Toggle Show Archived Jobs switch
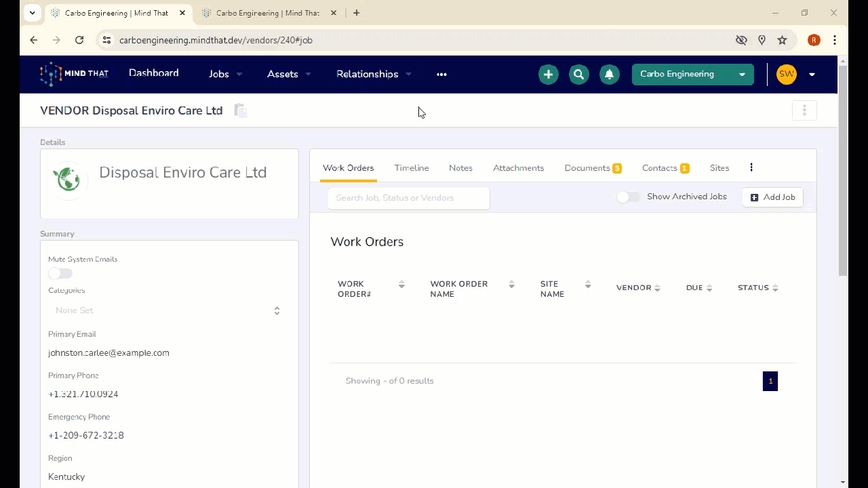Viewport: 868px width, 488px height. (628, 197)
